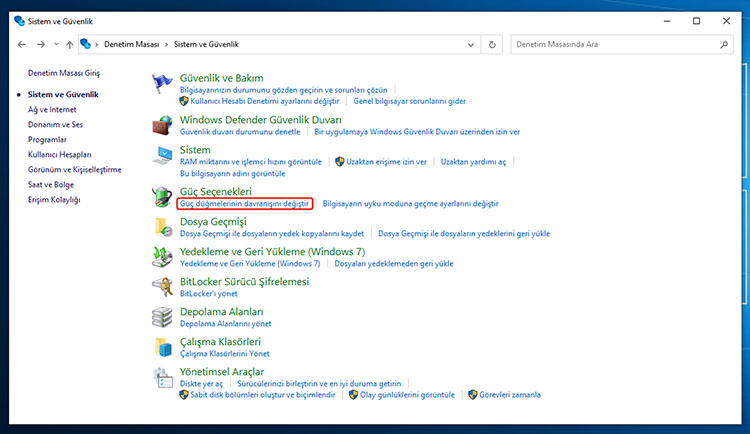750x434 pixels.
Task: Click the Depolama Alanları drives icon
Action: [x=163, y=317]
